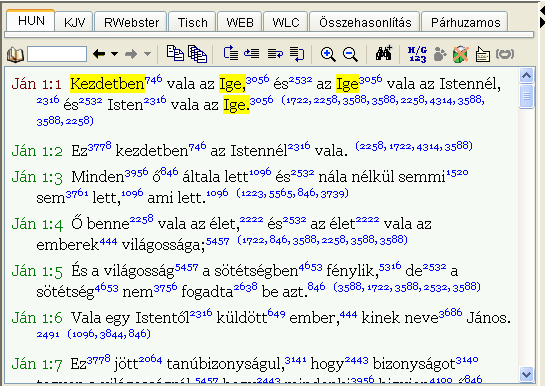Click Strong's number 3141 after tanúbizonyságul
Viewport: 545px width, 386px height.
tap(295, 360)
